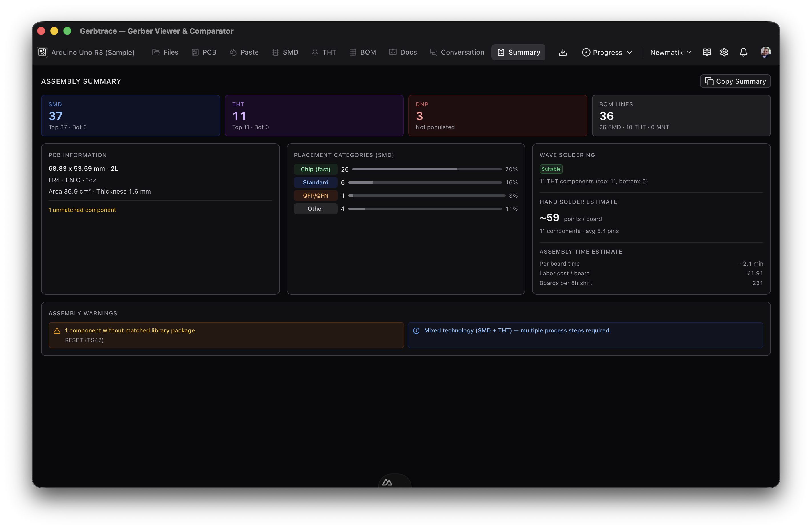Viewport: 812px width, 530px height.
Task: Click the Arduino Uno R3 (Sample) project name
Action: tap(93, 52)
